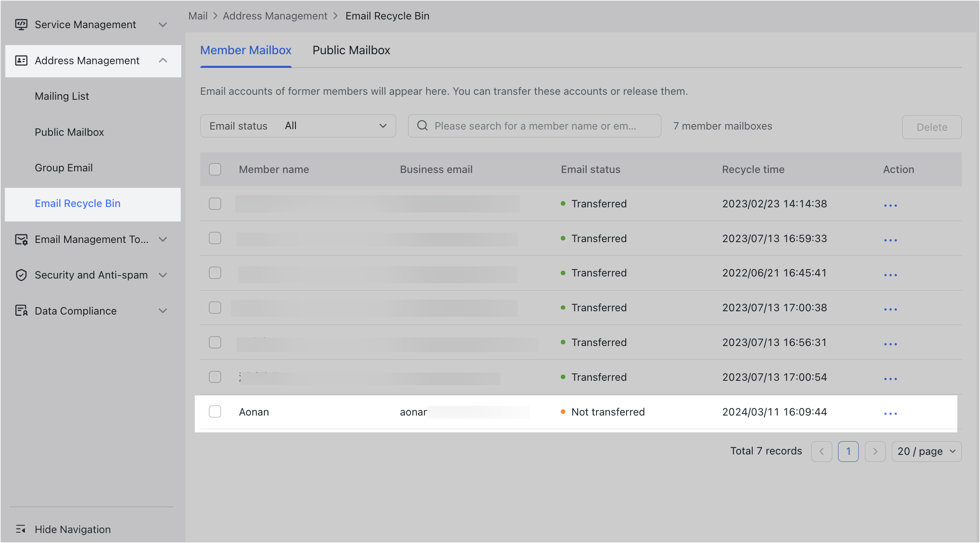This screenshot has width=980, height=543.
Task: Click the Email Management Tools envelope icon
Action: point(21,239)
